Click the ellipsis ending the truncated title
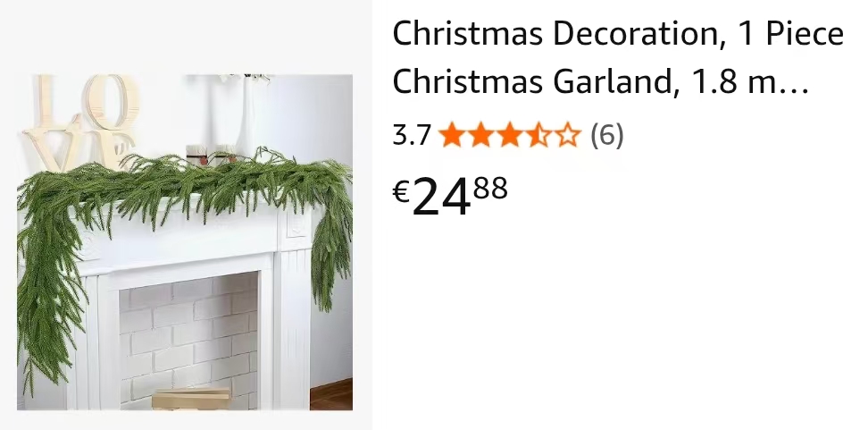The height and width of the screenshot is (430, 868). point(795,89)
